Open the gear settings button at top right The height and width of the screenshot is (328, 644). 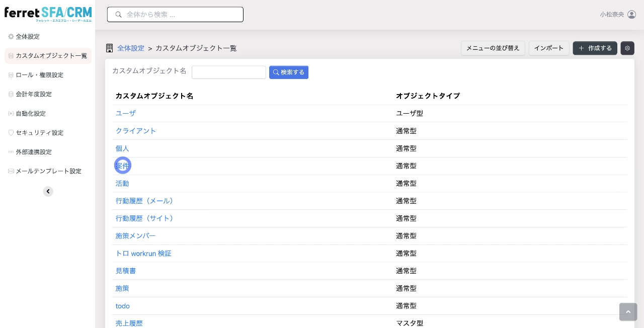pyautogui.click(x=627, y=48)
